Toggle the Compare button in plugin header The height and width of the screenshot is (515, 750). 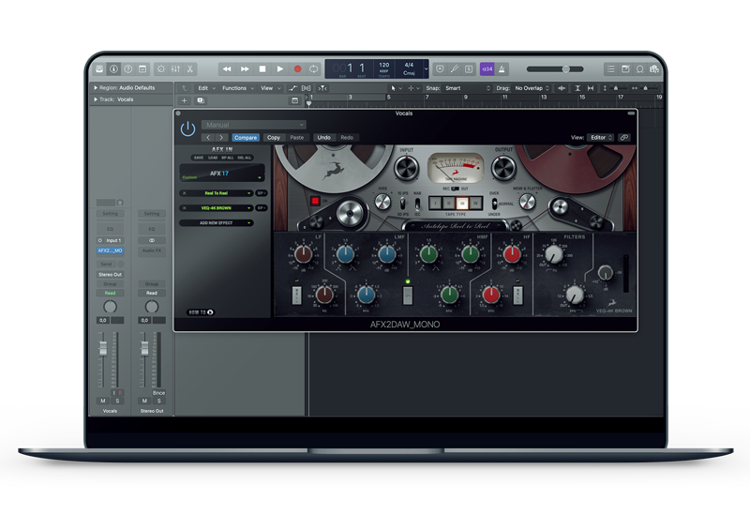click(x=245, y=137)
